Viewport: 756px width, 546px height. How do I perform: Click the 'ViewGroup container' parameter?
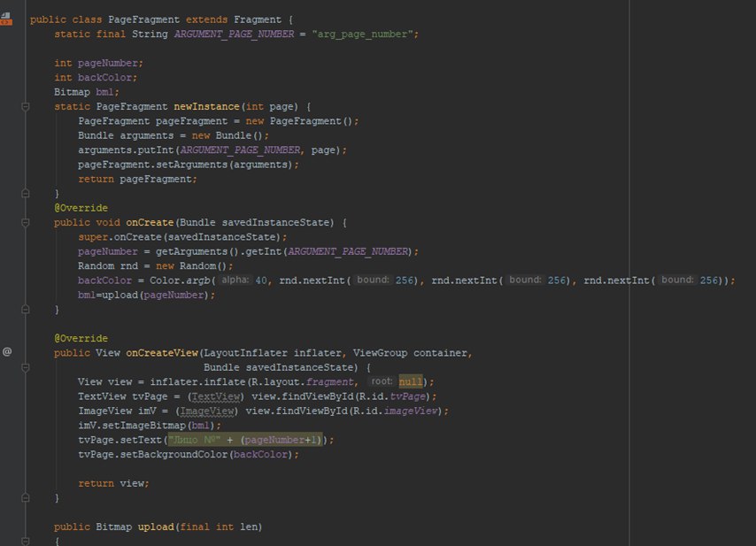tap(410, 353)
